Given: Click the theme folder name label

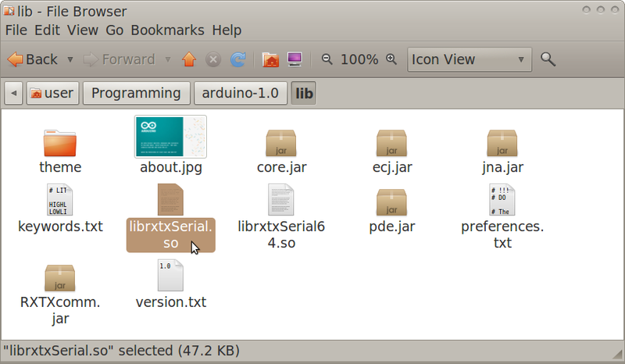Looking at the screenshot, I should pyautogui.click(x=60, y=167).
